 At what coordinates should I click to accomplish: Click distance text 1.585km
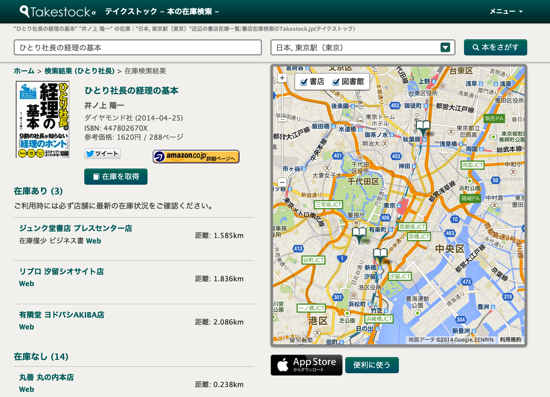tap(220, 236)
